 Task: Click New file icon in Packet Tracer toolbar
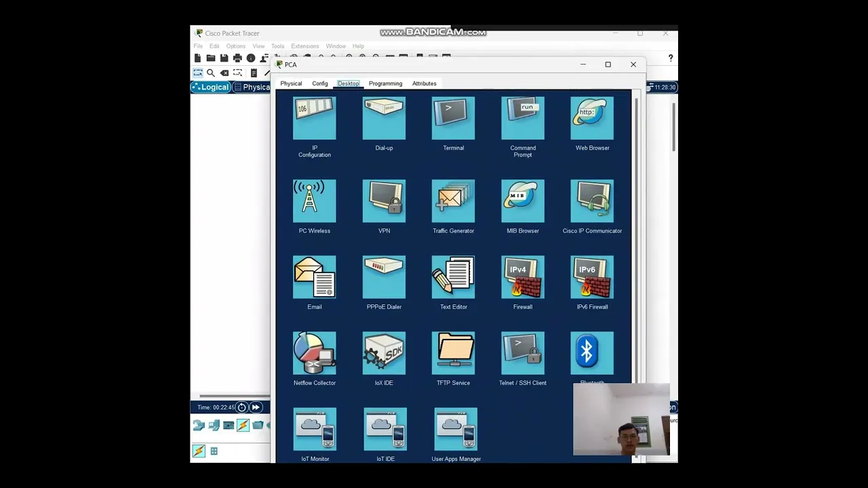[x=197, y=58]
